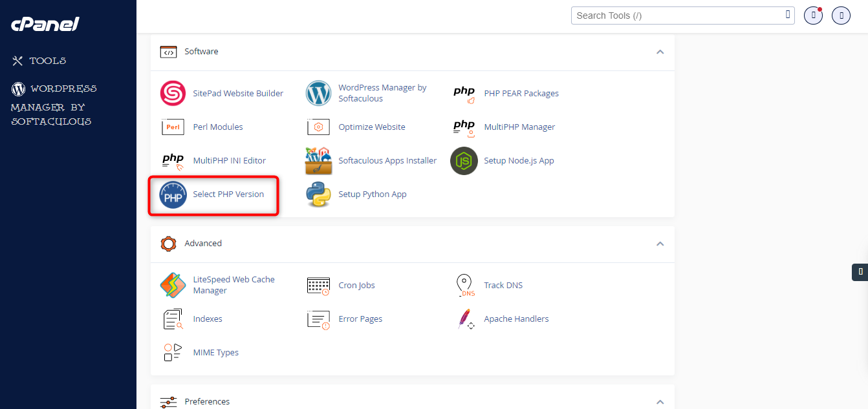This screenshot has height=409, width=868.
Task: Open Perl Modules link
Action: [218, 127]
